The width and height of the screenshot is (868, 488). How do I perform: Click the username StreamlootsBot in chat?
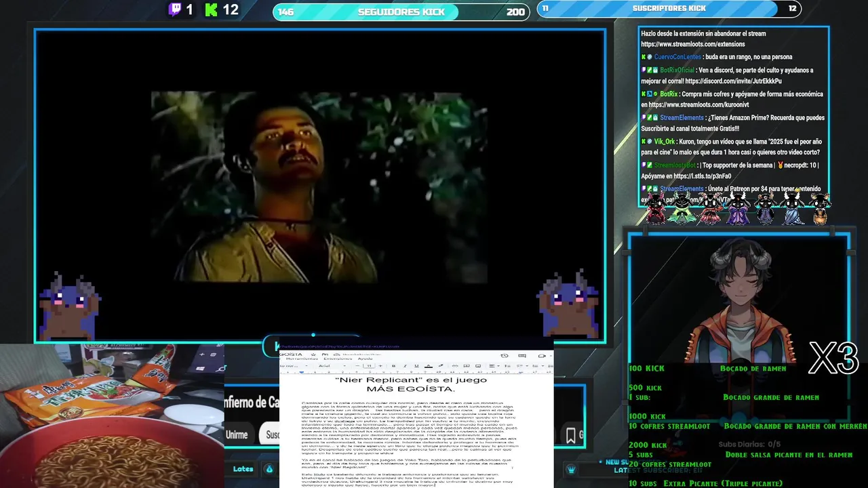click(675, 165)
